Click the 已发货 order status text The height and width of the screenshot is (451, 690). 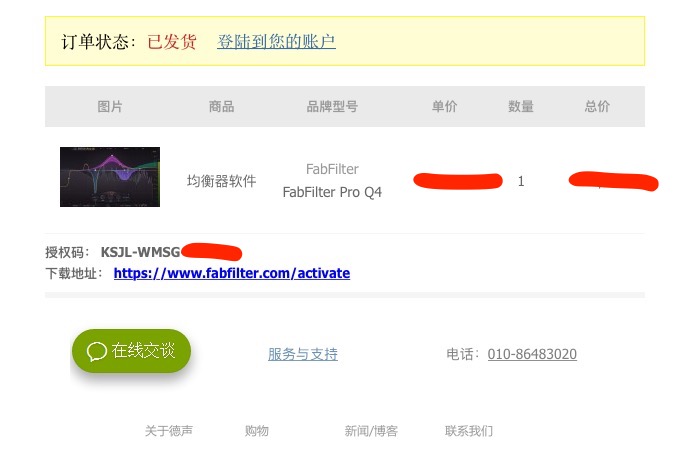coord(172,42)
